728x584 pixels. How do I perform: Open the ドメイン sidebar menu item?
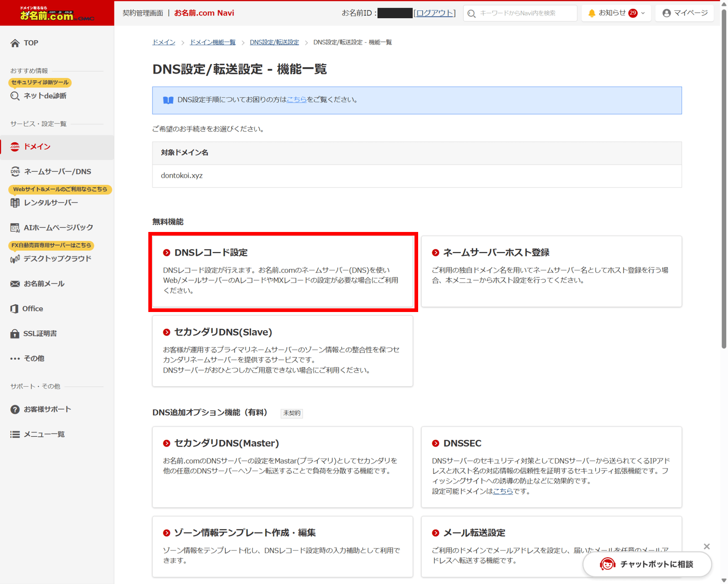pos(57,147)
